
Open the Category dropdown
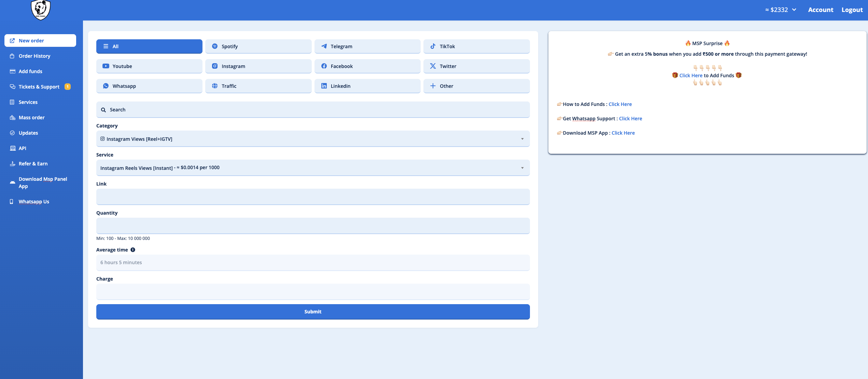pyautogui.click(x=312, y=139)
